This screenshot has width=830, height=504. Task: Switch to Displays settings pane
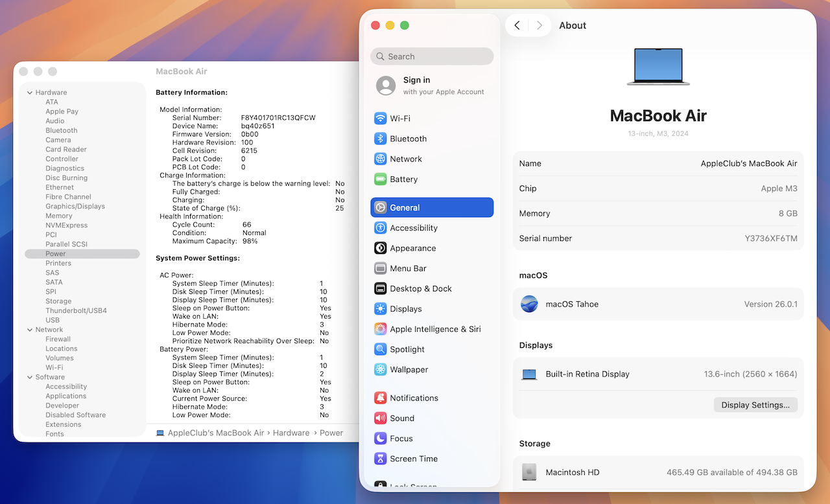point(405,309)
